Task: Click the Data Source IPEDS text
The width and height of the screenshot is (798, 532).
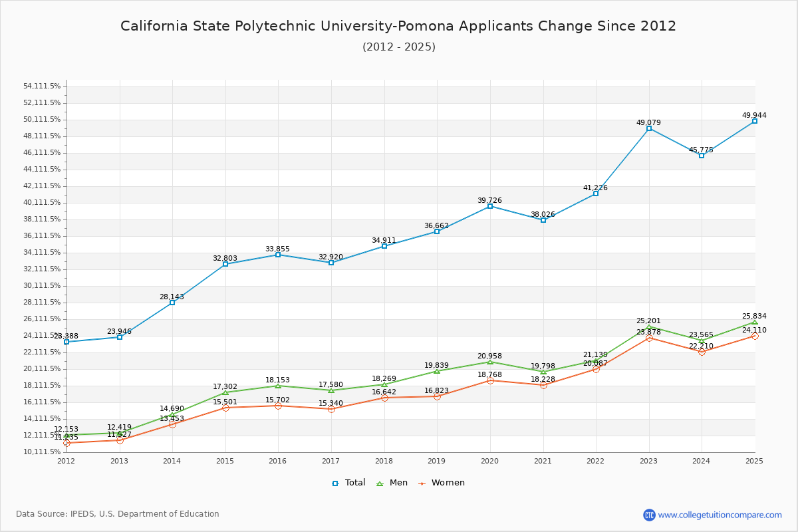Action: 118,514
